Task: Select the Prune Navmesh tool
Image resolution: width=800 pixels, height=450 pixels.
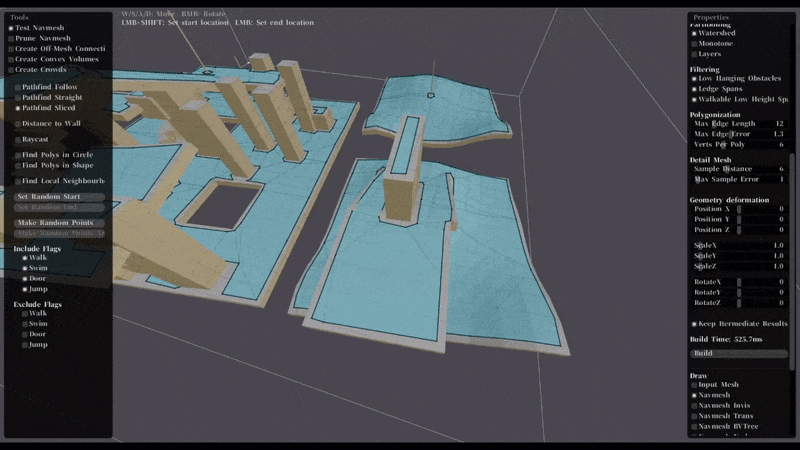Action: click(40, 38)
